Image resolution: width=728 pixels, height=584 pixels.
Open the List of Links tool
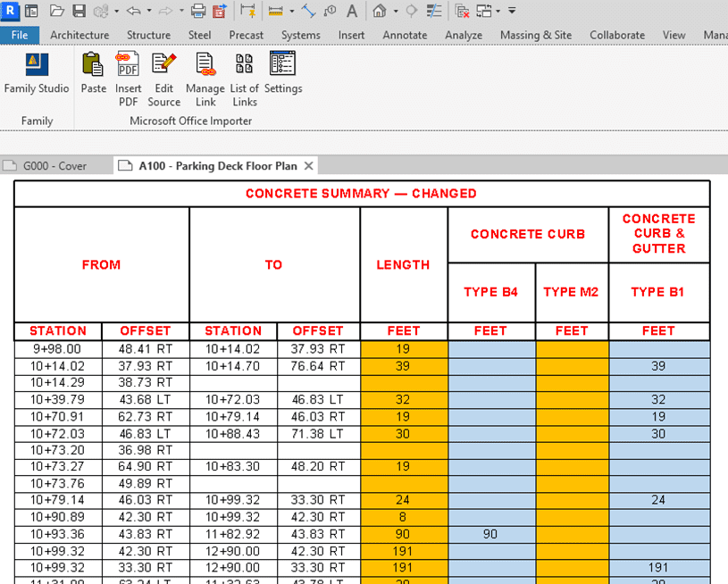pyautogui.click(x=244, y=79)
